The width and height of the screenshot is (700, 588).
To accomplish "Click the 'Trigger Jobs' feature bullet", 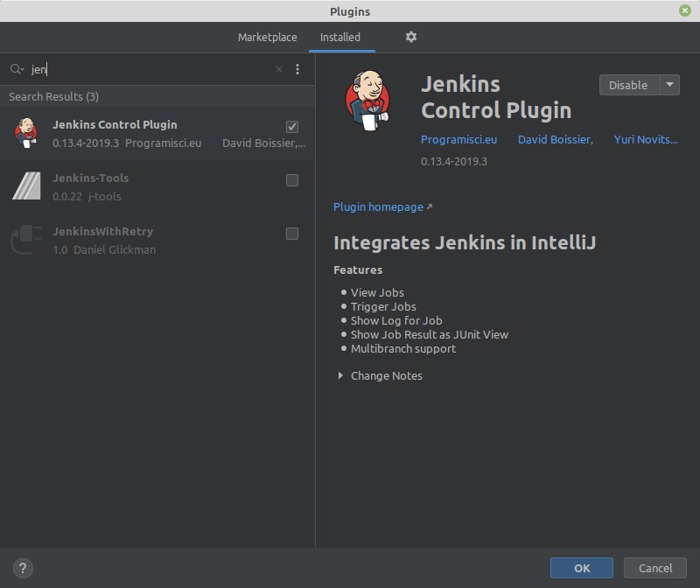I will (383, 307).
